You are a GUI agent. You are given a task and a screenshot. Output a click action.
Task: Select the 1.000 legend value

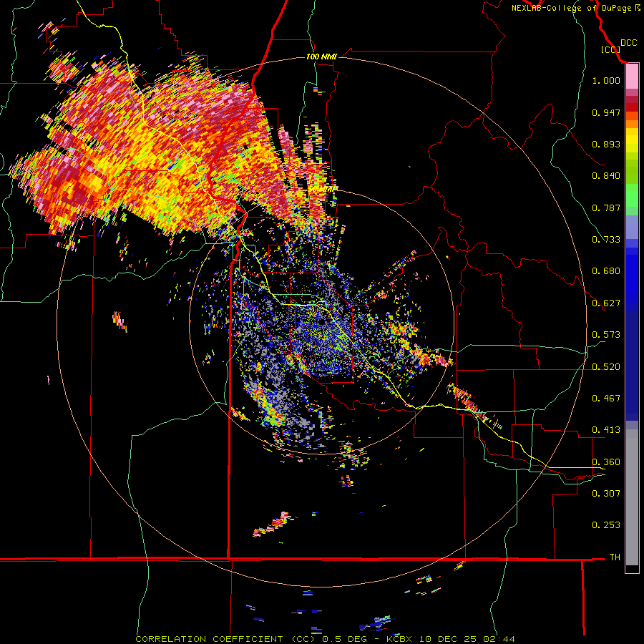[x=606, y=80]
